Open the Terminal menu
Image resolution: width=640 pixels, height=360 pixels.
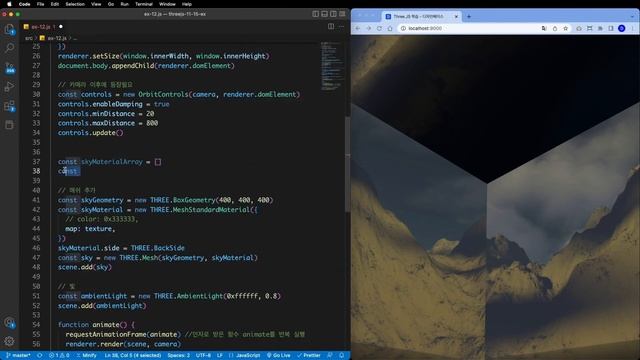pyautogui.click(x=144, y=4)
